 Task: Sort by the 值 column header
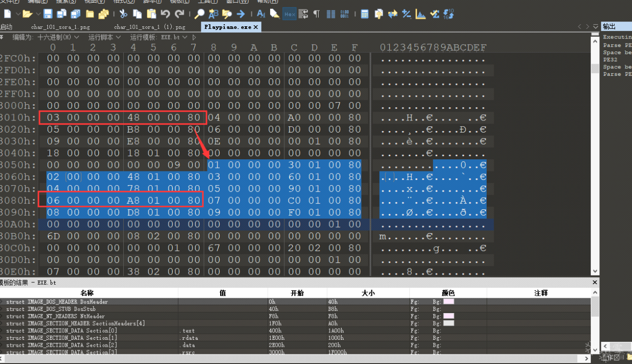(x=223, y=293)
